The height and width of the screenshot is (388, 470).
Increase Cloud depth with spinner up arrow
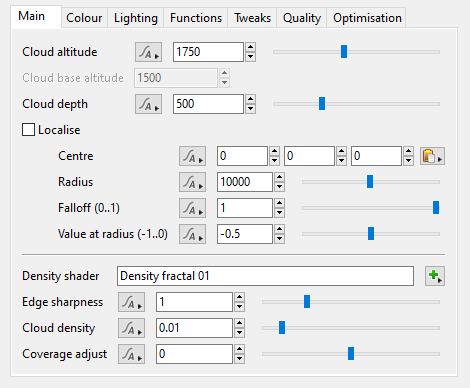(x=251, y=99)
